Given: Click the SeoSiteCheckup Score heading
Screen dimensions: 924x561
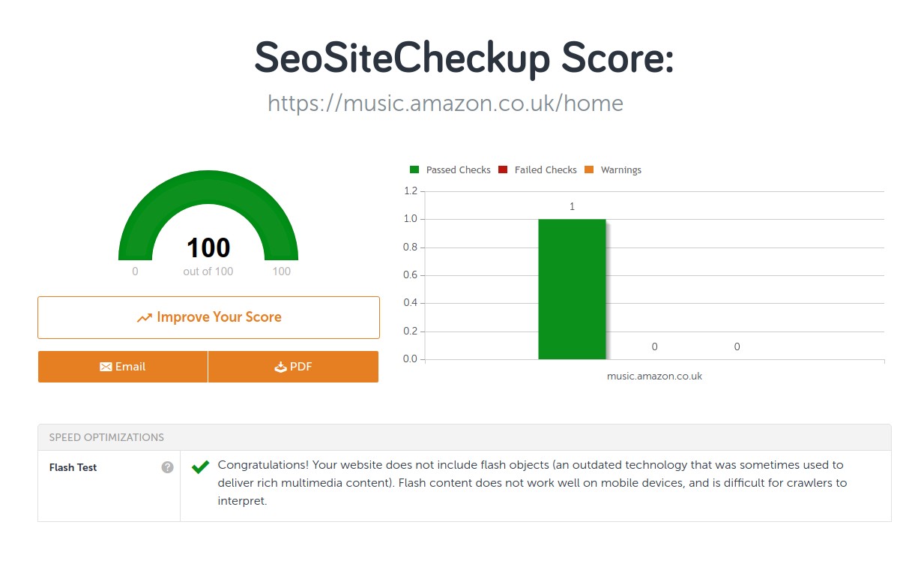Looking at the screenshot, I should 464,58.
